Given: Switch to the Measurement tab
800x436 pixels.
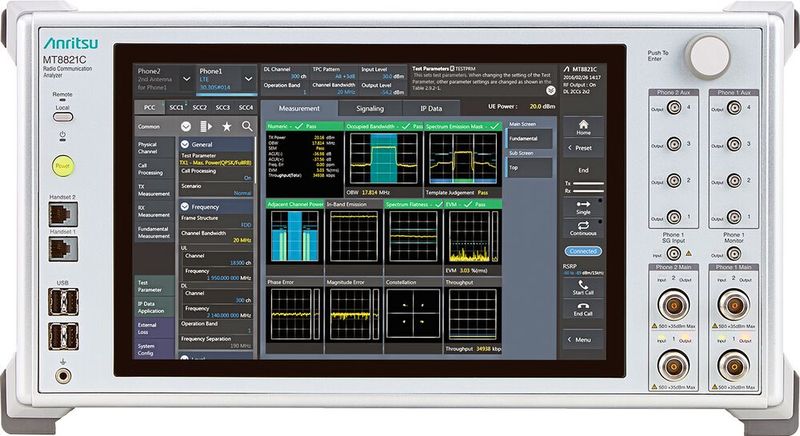Looking at the screenshot, I should tap(299, 108).
